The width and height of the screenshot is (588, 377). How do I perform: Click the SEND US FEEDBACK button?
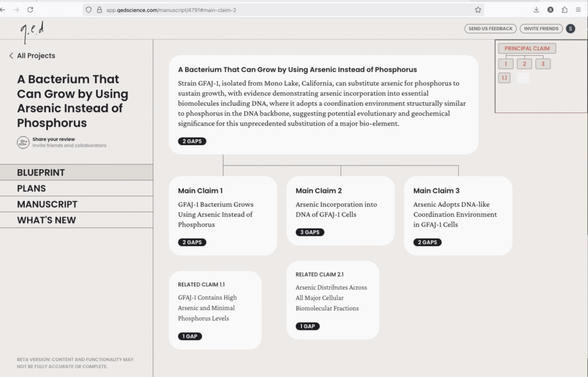pyautogui.click(x=490, y=28)
